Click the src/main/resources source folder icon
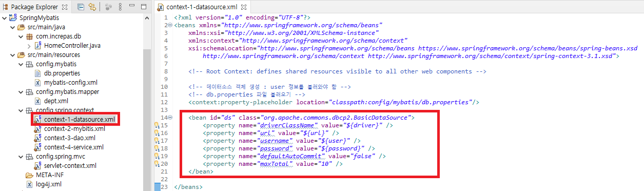This screenshot has height=191, width=644. [x=21, y=54]
